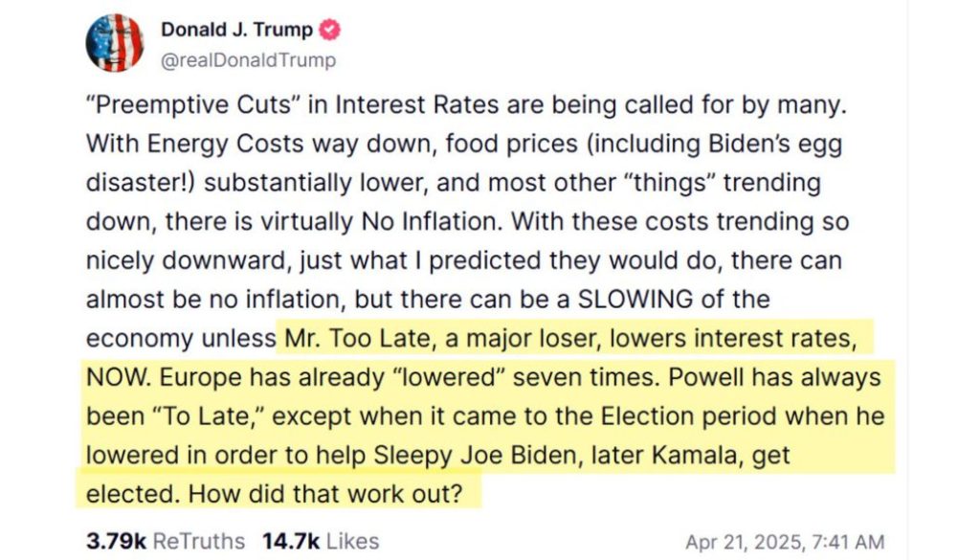View the 14.7k Likes count
This screenshot has width=980, height=560.
291,541
